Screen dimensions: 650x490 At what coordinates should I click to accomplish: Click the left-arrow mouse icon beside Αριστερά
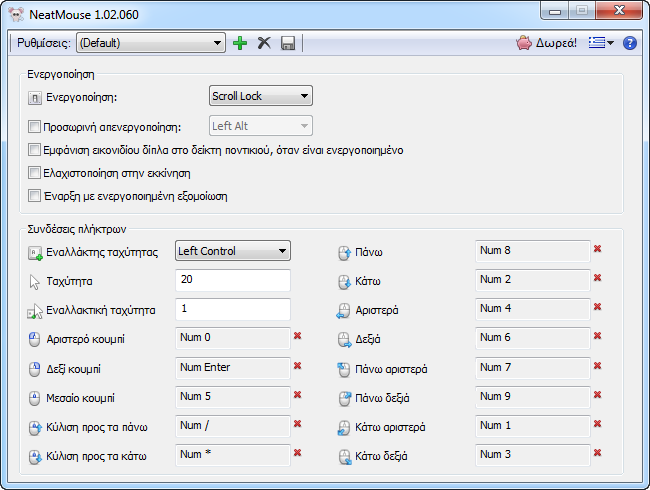click(x=343, y=310)
